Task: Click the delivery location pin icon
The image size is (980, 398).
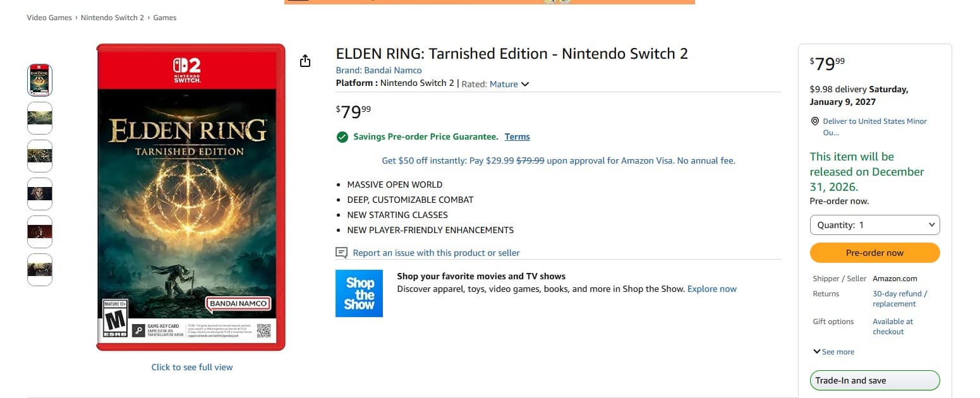Action: 815,121
